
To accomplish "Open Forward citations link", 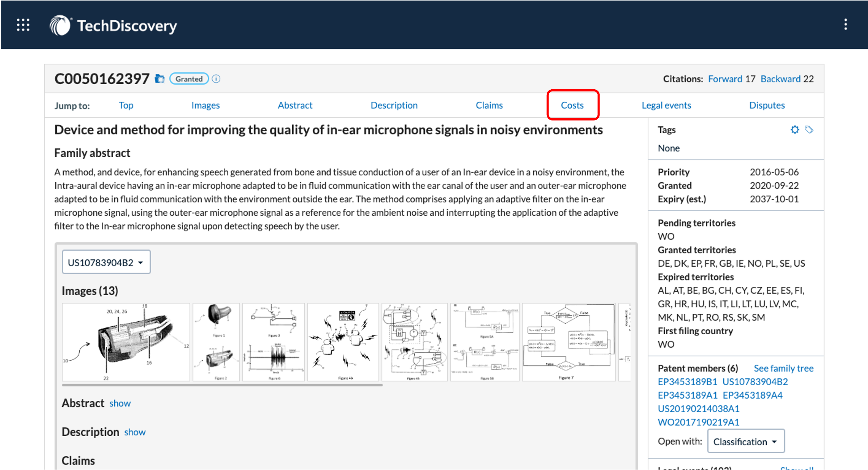I will click(x=725, y=79).
